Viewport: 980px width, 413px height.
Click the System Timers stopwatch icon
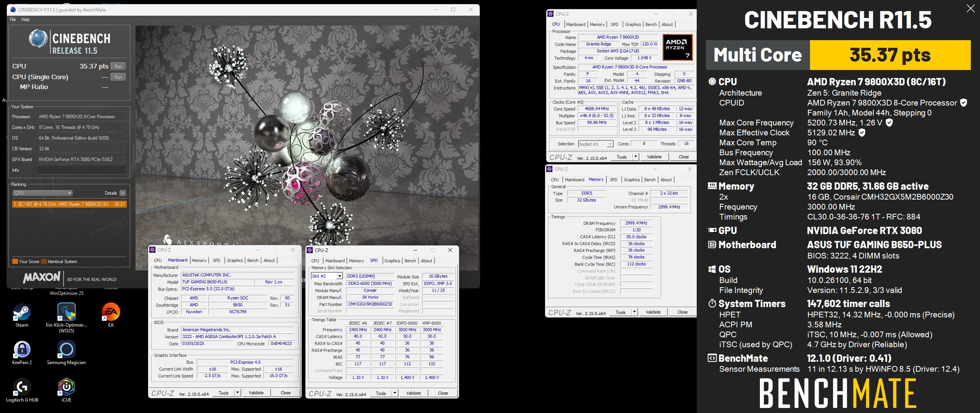[712, 304]
